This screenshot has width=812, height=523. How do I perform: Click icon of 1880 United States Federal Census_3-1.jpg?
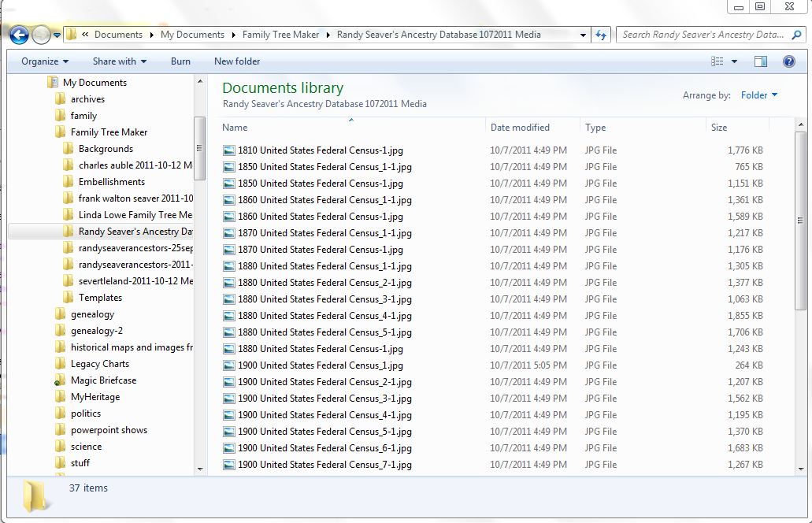coord(228,300)
